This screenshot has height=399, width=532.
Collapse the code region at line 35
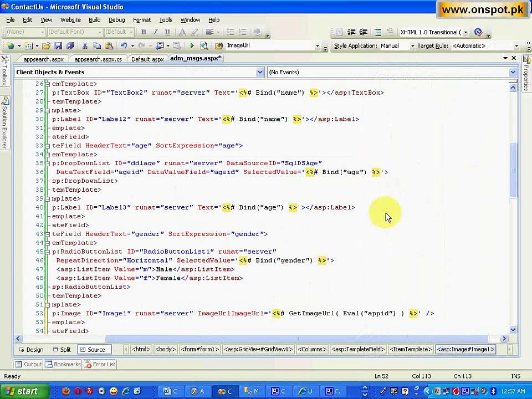48,163
